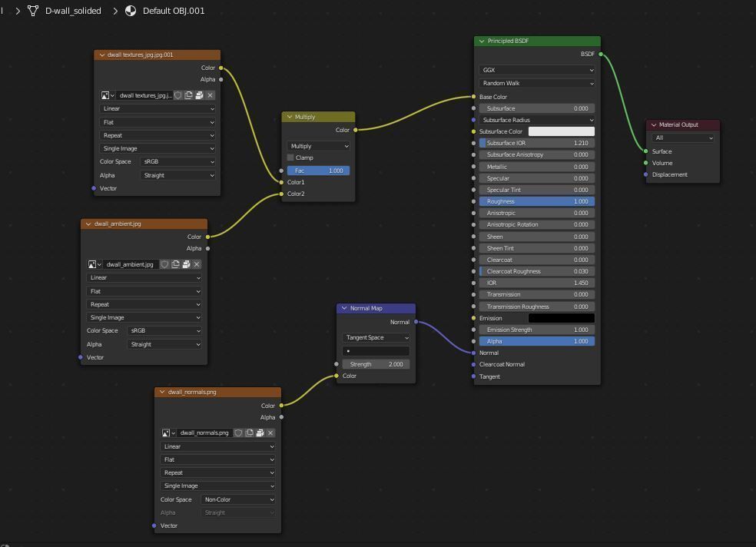Click open image icon in dwall_ambient node
This screenshot has height=547, width=756.
click(x=186, y=264)
